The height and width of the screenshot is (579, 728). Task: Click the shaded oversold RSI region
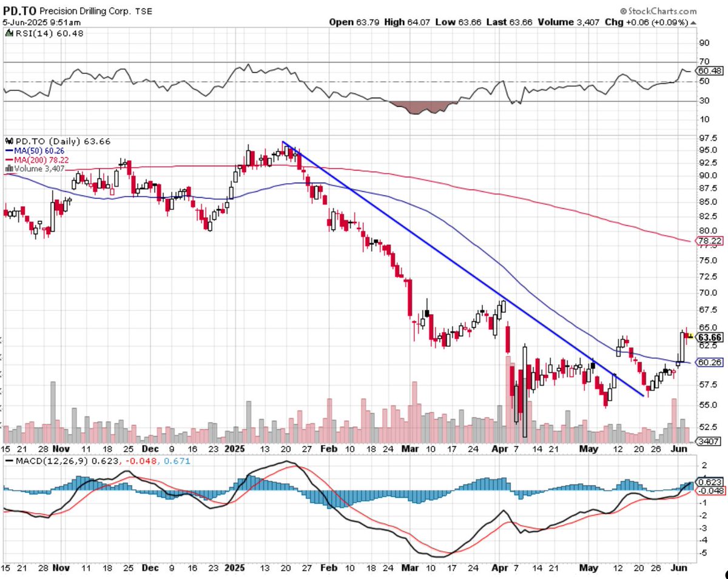423,107
